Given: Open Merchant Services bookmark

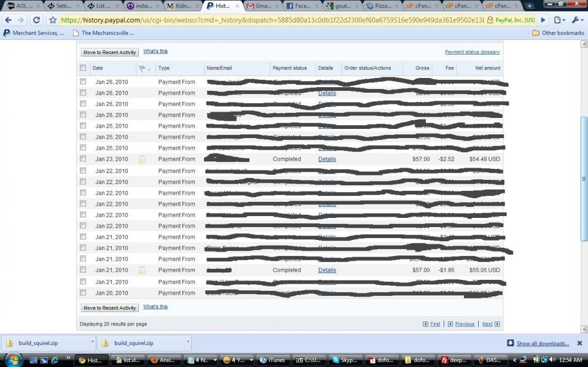Looking at the screenshot, I should (34, 33).
